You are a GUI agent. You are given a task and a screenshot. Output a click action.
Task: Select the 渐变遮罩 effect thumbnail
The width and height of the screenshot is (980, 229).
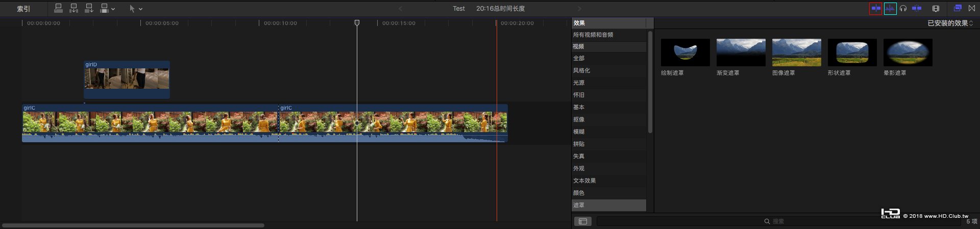tap(741, 53)
